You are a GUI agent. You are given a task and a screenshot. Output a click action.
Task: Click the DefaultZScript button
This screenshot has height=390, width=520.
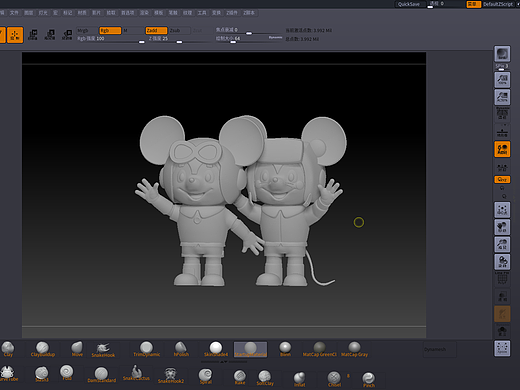[499, 4]
